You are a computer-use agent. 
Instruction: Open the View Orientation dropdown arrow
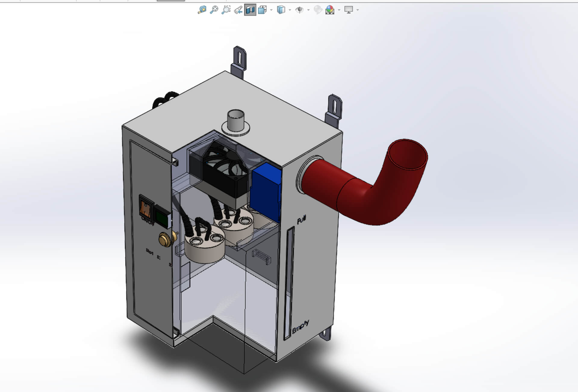[272, 10]
